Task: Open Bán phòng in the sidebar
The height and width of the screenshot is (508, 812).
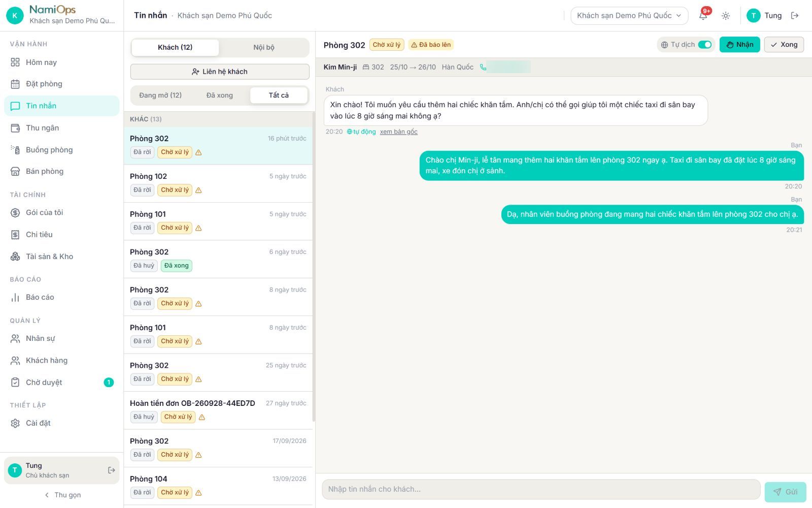Action: 62,171
